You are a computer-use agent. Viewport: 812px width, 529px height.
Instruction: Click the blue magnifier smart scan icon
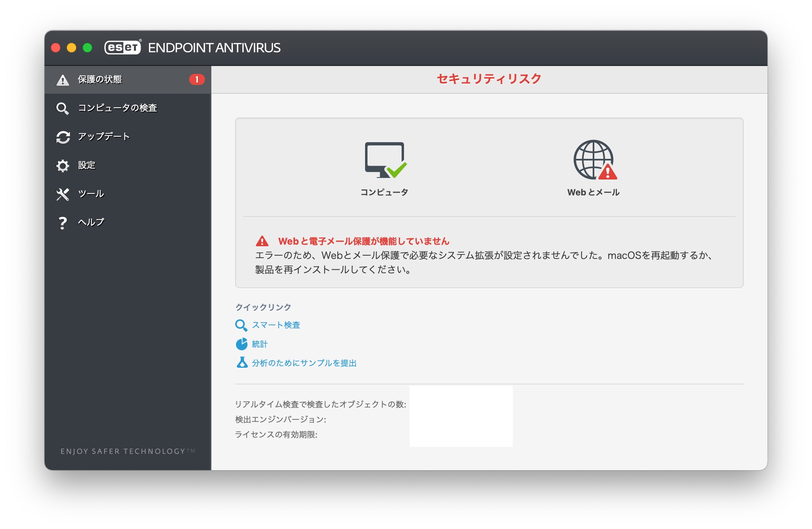point(241,325)
